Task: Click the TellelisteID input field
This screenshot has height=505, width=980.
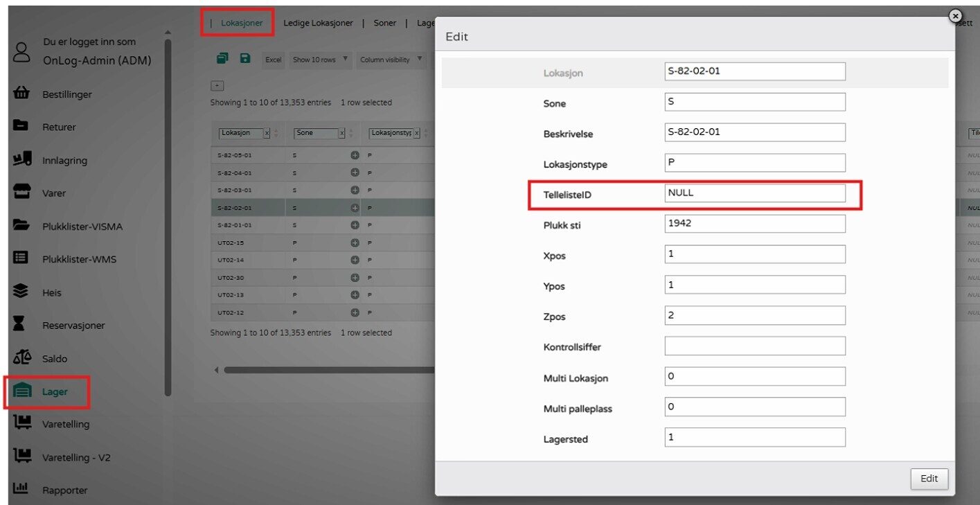Action: [x=754, y=193]
